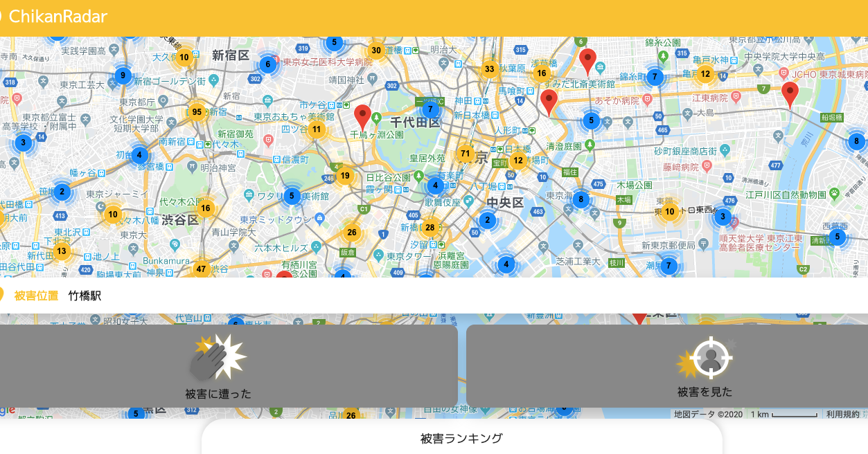Select the orange cluster marker numbered 33
868x454 pixels.
coord(490,69)
